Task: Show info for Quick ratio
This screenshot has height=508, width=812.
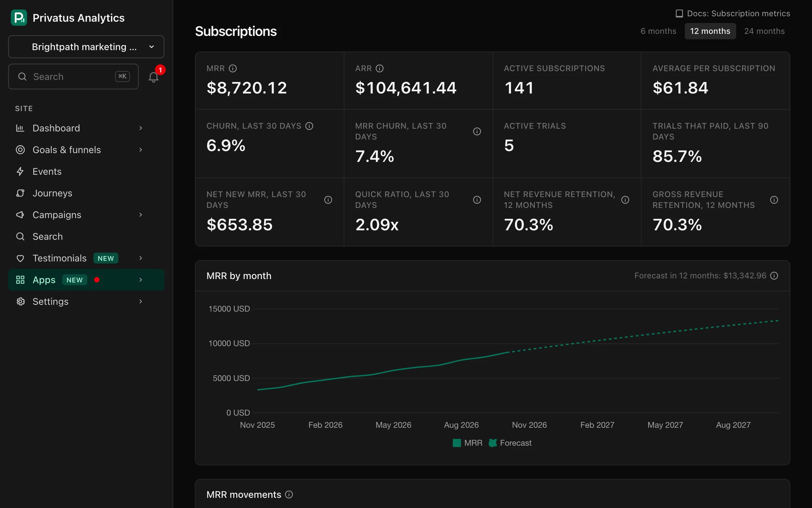Action: 477,200
